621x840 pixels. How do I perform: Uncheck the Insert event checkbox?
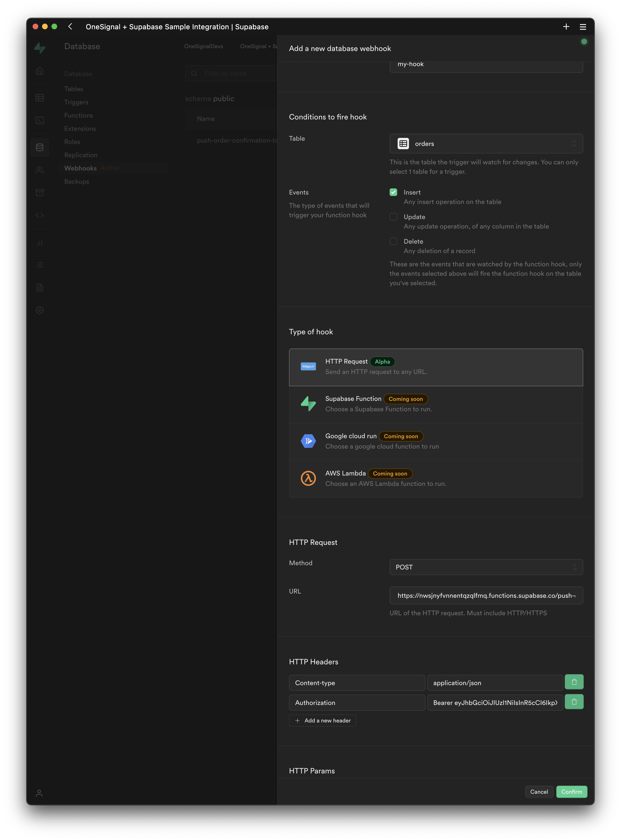click(393, 192)
